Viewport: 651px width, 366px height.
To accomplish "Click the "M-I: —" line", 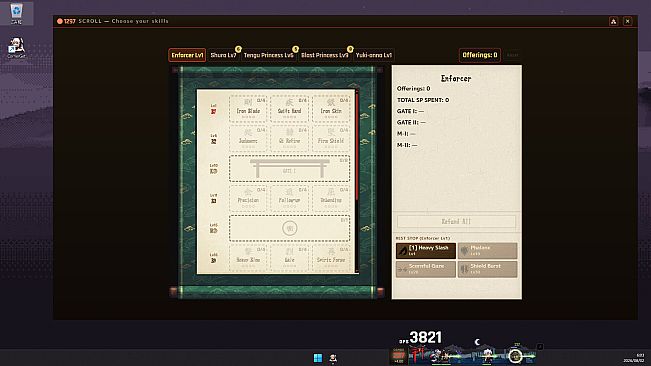I will coord(406,134).
